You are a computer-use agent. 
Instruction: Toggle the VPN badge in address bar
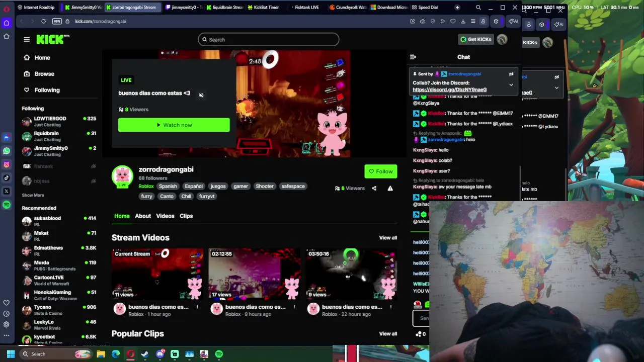57,21
